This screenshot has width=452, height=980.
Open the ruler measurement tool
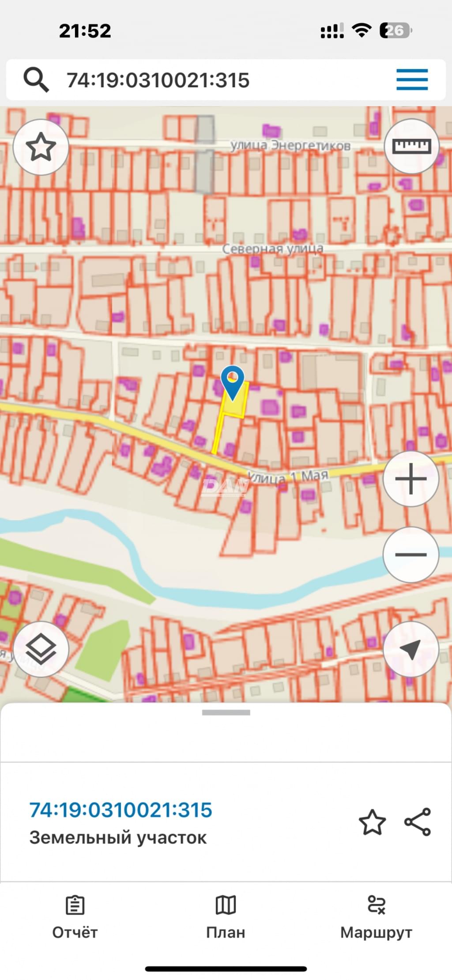tap(411, 146)
